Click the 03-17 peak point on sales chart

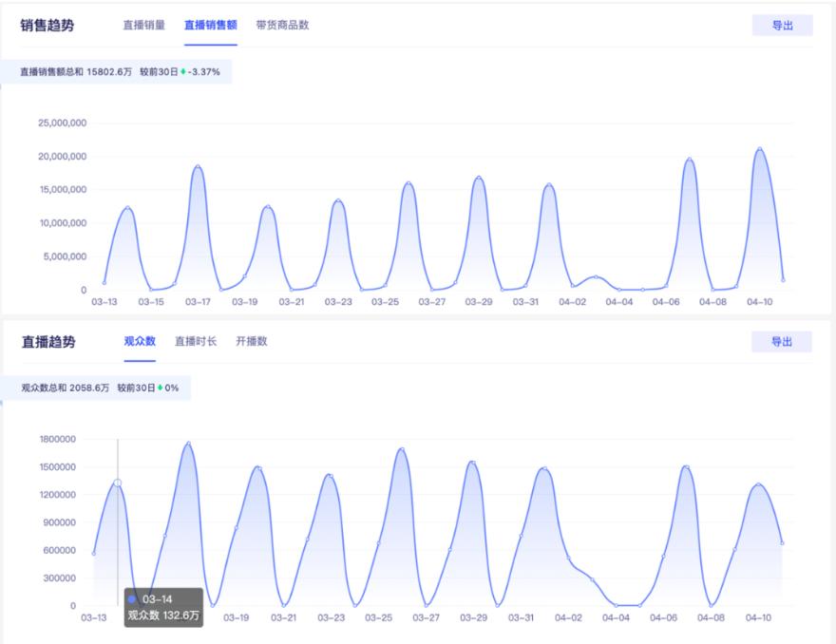click(197, 166)
